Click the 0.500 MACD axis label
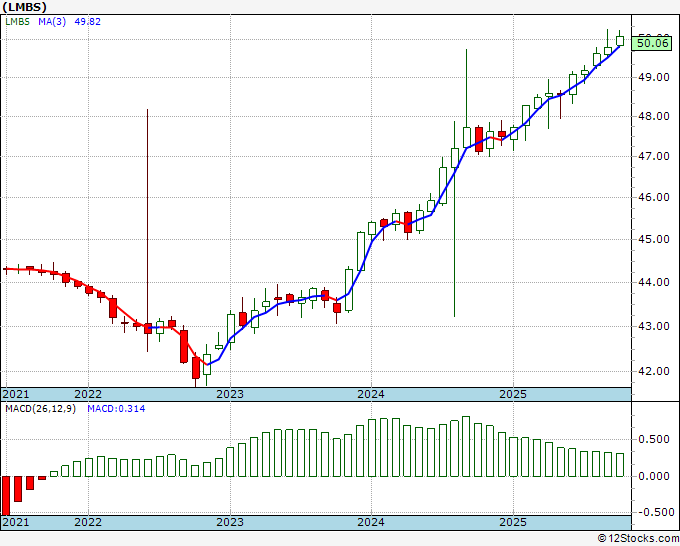Viewport: 680px width, 546px height. (654, 439)
